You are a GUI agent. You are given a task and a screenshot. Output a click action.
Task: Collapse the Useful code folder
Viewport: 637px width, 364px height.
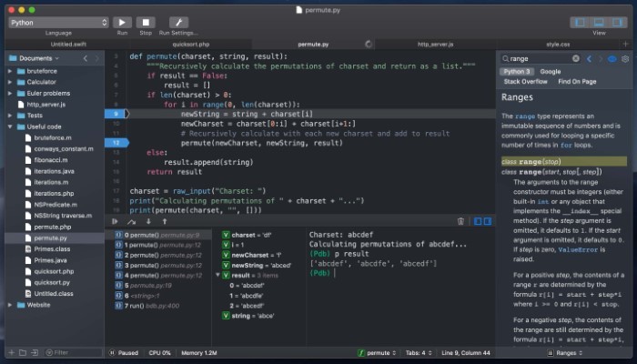[x=10, y=126]
